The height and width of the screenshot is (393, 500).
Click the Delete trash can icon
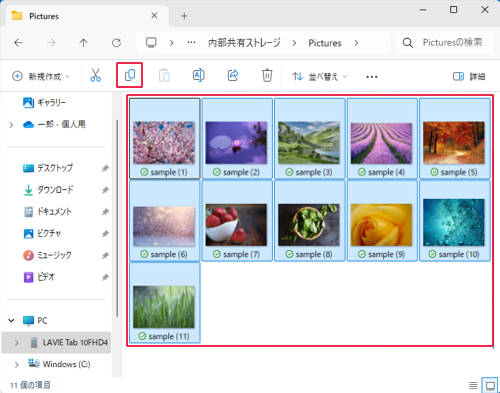click(267, 75)
